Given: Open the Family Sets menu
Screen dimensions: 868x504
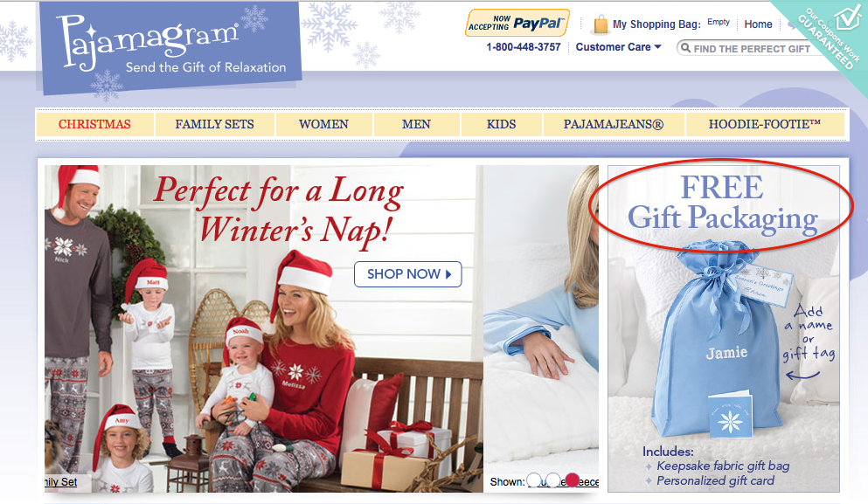Looking at the screenshot, I should pos(215,125).
